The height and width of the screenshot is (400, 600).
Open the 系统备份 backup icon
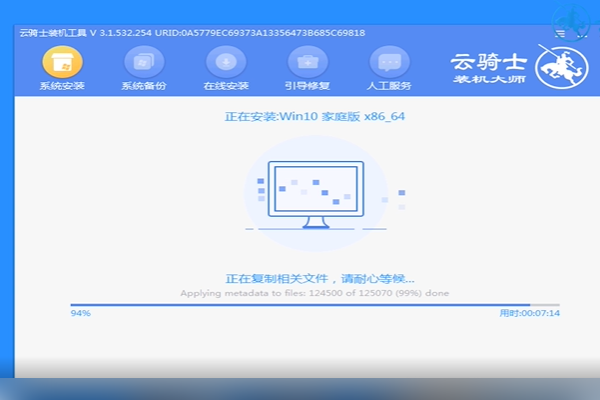click(x=144, y=62)
